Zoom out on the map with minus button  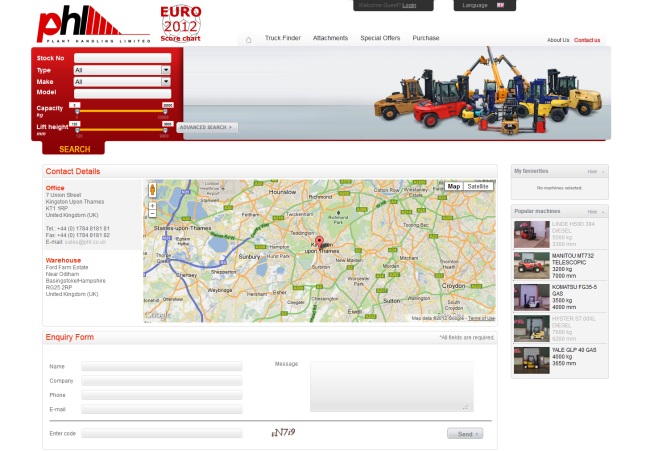pyautogui.click(x=152, y=213)
